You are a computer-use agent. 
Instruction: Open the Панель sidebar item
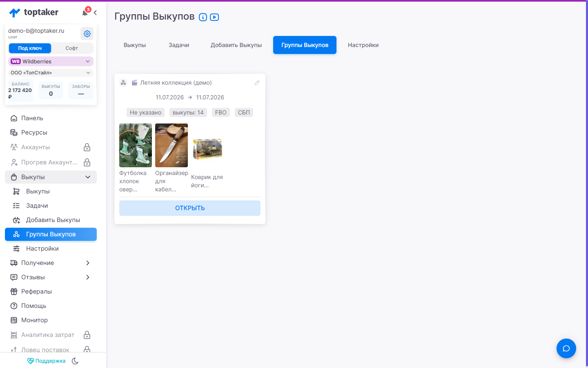(x=51, y=118)
